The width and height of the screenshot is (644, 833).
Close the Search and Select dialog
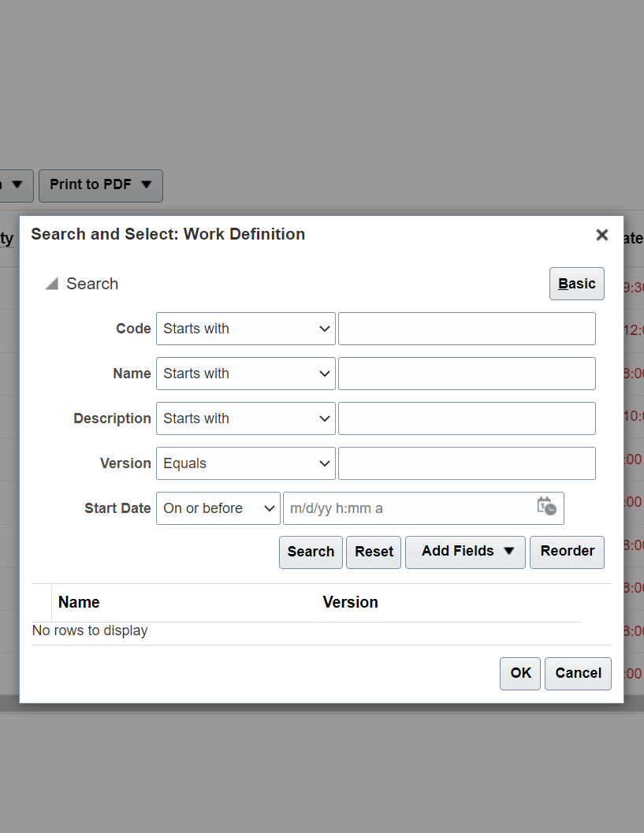click(x=601, y=235)
